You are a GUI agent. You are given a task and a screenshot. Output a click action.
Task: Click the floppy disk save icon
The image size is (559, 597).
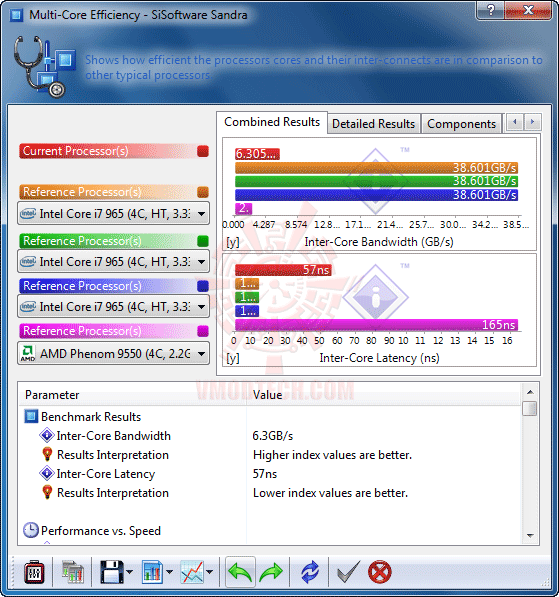coord(112,571)
